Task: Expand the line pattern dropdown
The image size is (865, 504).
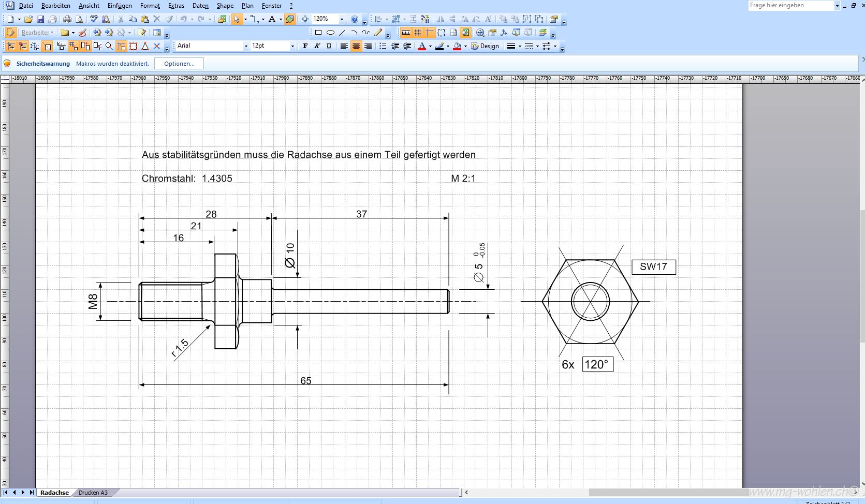Action: (537, 46)
